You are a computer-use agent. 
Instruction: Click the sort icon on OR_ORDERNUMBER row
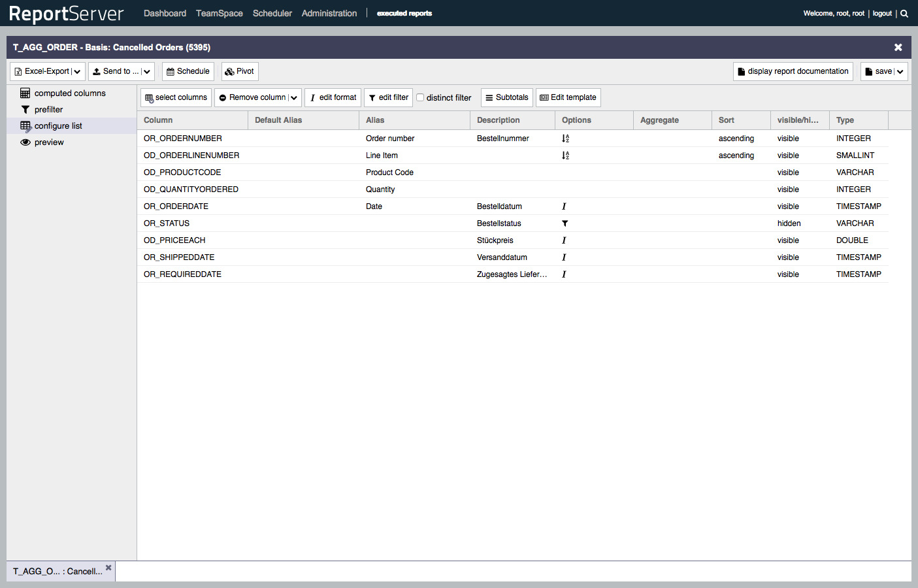(565, 138)
